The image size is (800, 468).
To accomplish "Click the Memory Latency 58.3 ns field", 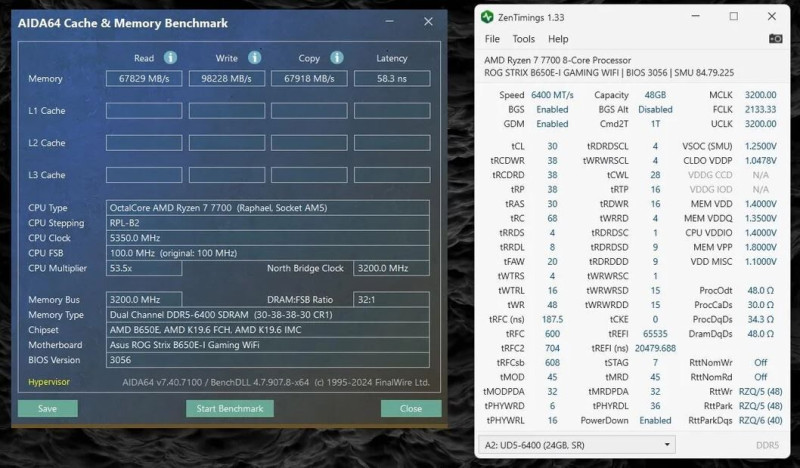I will (x=392, y=79).
